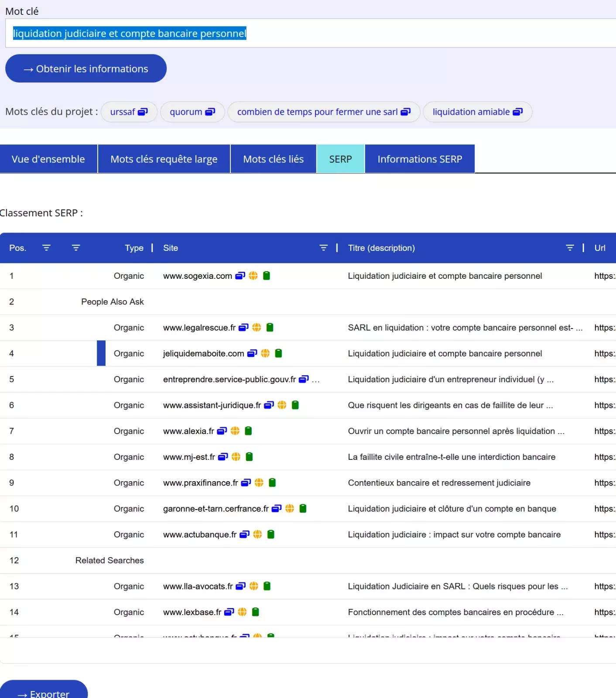Screen dimensions: 616x698
Task: Click orange globe icon beside jeliquidemaboite.com
Action: tap(265, 353)
